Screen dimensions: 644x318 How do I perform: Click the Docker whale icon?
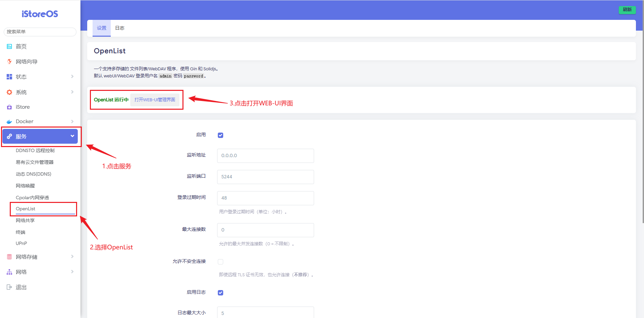tap(9, 121)
